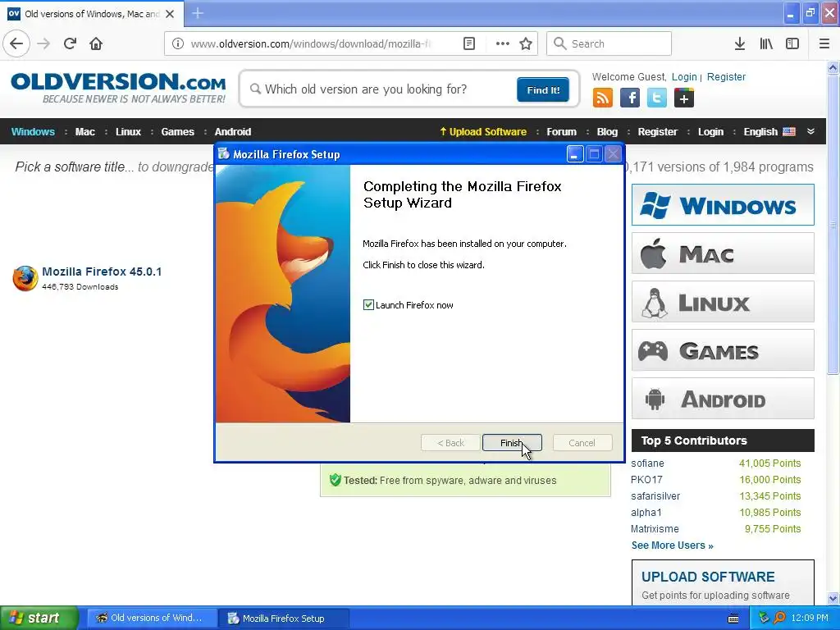Open the Firefox hamburger menu

(824, 43)
